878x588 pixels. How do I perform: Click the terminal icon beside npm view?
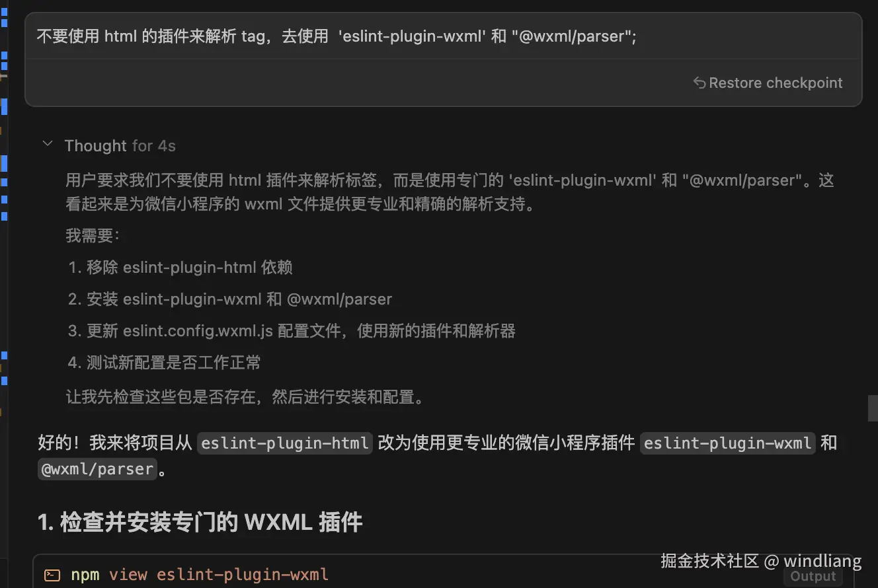pyautogui.click(x=52, y=575)
